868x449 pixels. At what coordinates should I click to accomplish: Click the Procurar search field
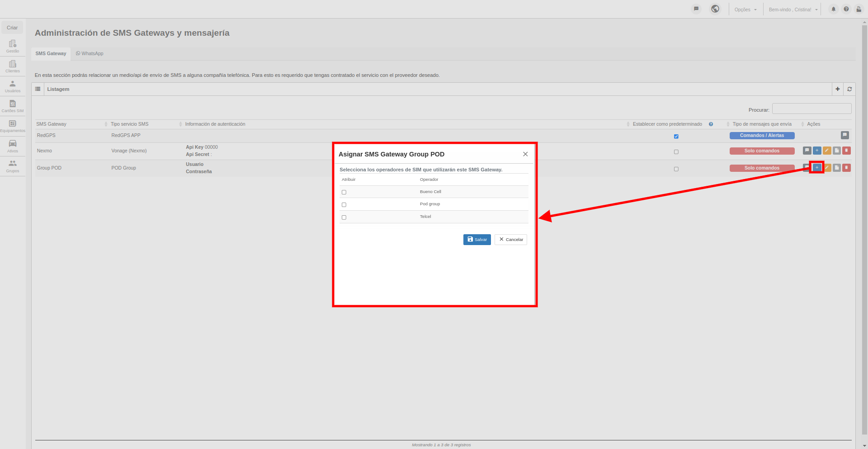(x=811, y=109)
